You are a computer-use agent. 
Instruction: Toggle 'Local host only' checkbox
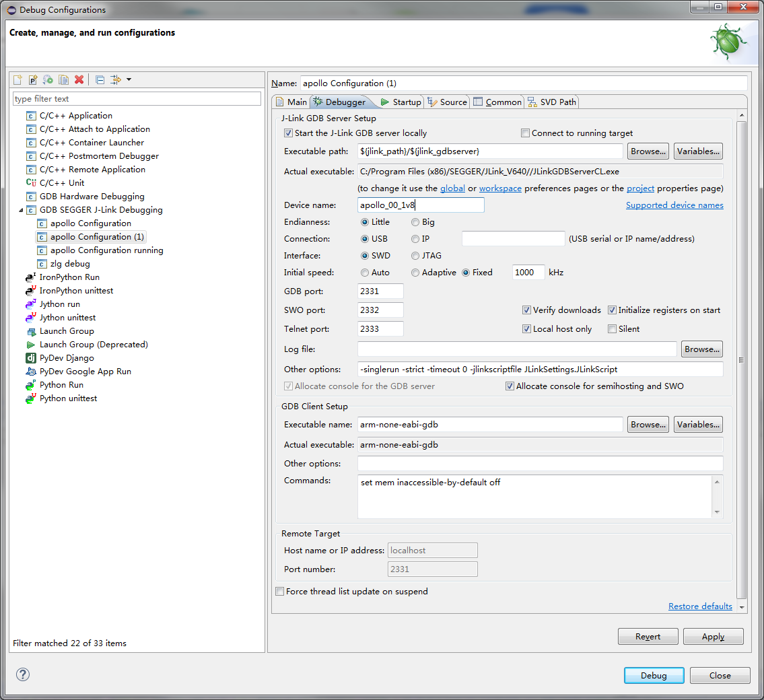pyautogui.click(x=526, y=329)
